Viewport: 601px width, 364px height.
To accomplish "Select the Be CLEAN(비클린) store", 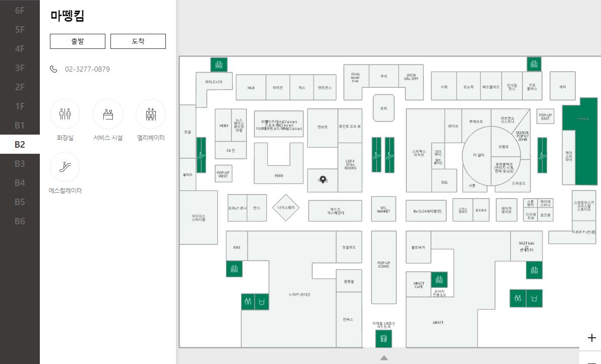I will click(x=427, y=211).
